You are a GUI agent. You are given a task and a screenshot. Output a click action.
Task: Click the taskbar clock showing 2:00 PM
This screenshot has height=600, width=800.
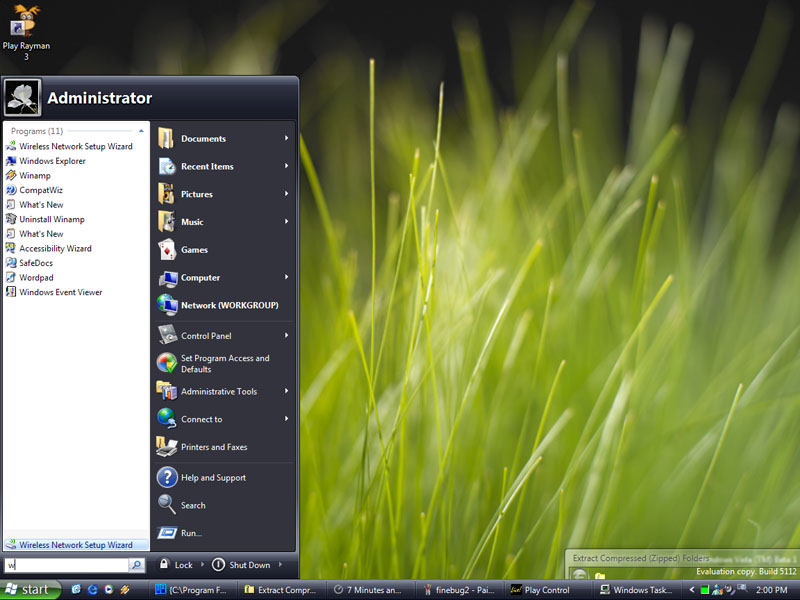pos(771,590)
